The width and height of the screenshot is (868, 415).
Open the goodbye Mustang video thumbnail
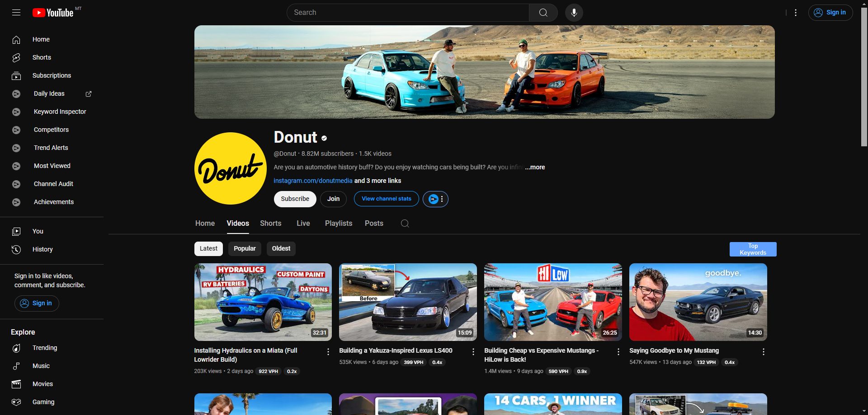(x=698, y=302)
